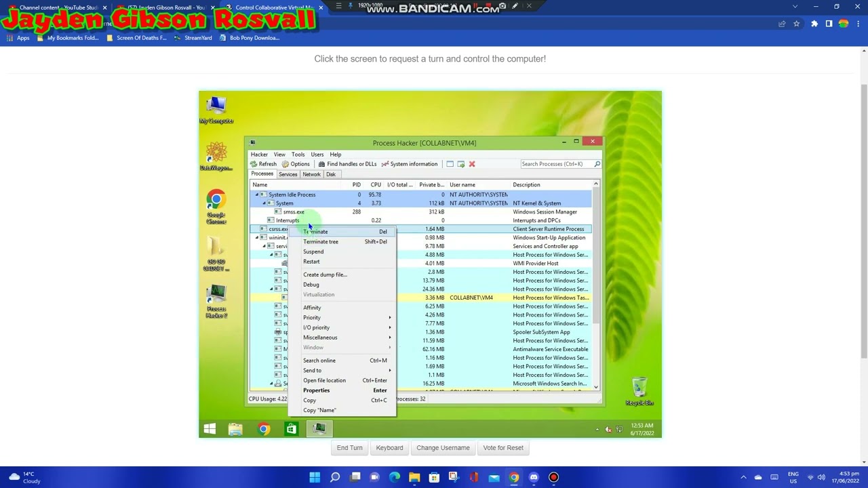
Task: Open the Tools menu
Action: pos(298,155)
